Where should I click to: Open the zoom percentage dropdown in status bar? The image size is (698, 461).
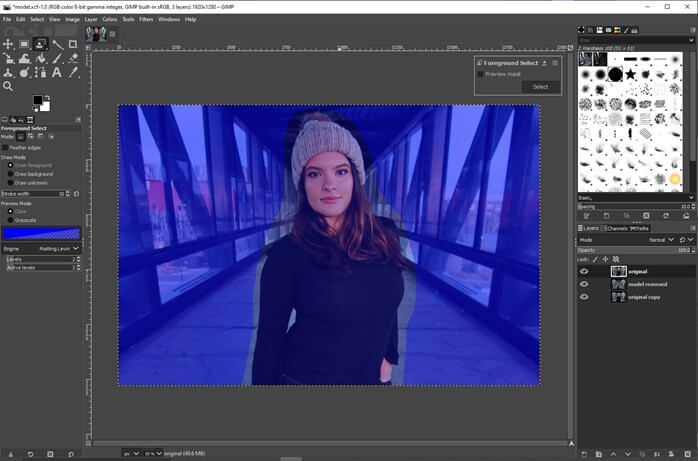(x=153, y=453)
